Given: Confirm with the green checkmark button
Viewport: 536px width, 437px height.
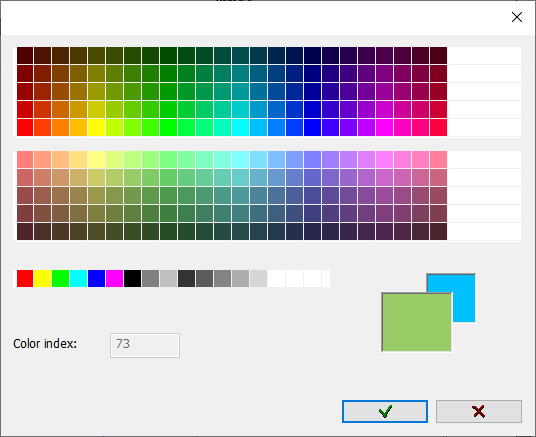Looking at the screenshot, I should click(x=385, y=411).
